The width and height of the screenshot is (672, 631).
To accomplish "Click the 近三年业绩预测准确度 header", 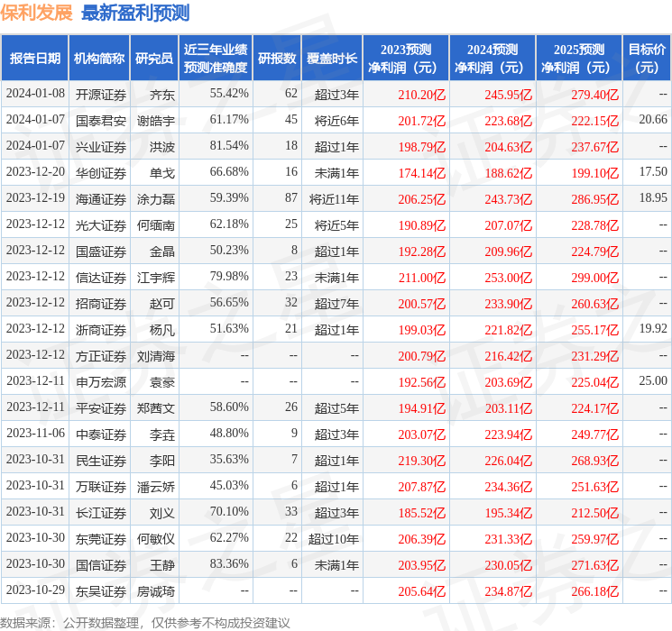I will pos(216,59).
